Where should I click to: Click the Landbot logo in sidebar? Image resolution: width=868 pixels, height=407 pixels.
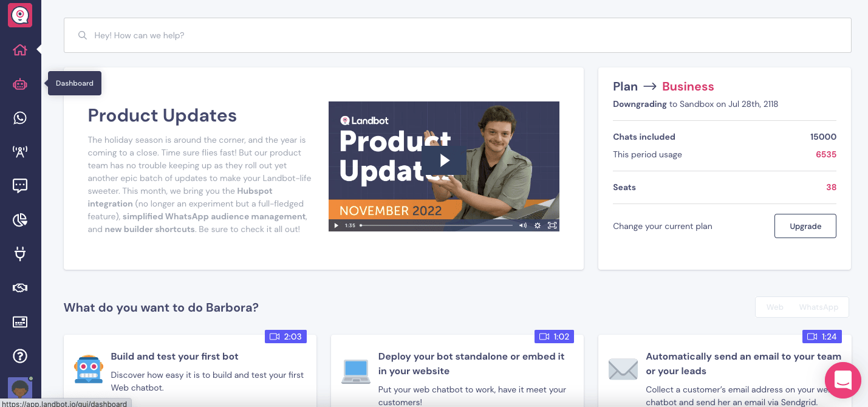[20, 15]
